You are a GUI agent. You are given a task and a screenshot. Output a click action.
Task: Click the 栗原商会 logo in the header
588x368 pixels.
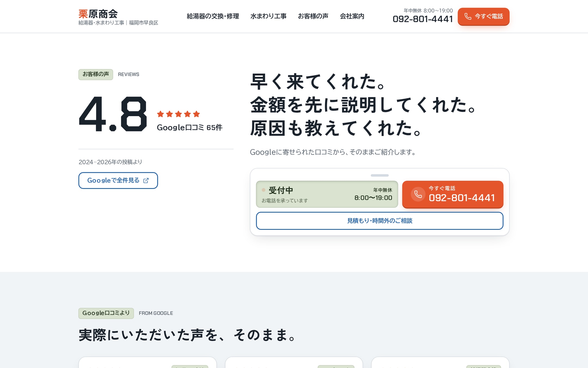coord(98,14)
